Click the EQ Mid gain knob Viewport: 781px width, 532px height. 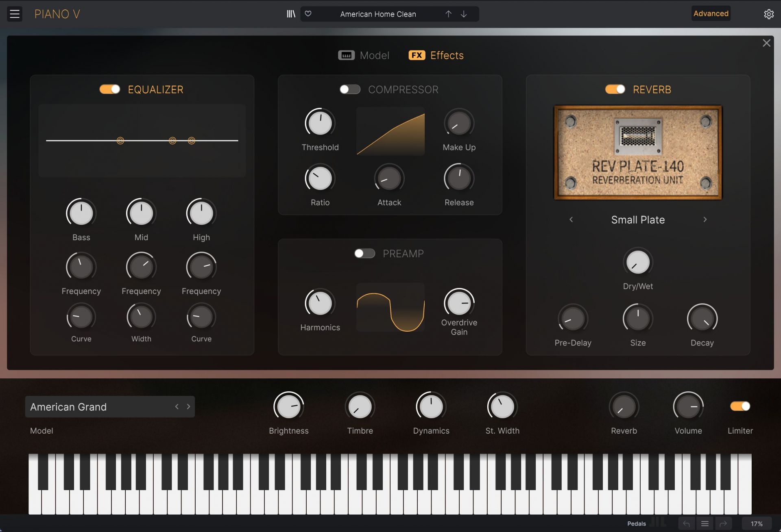(x=141, y=213)
